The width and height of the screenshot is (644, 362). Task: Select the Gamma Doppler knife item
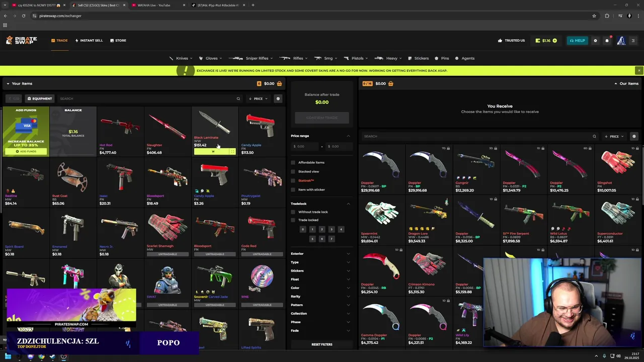tap(381, 322)
